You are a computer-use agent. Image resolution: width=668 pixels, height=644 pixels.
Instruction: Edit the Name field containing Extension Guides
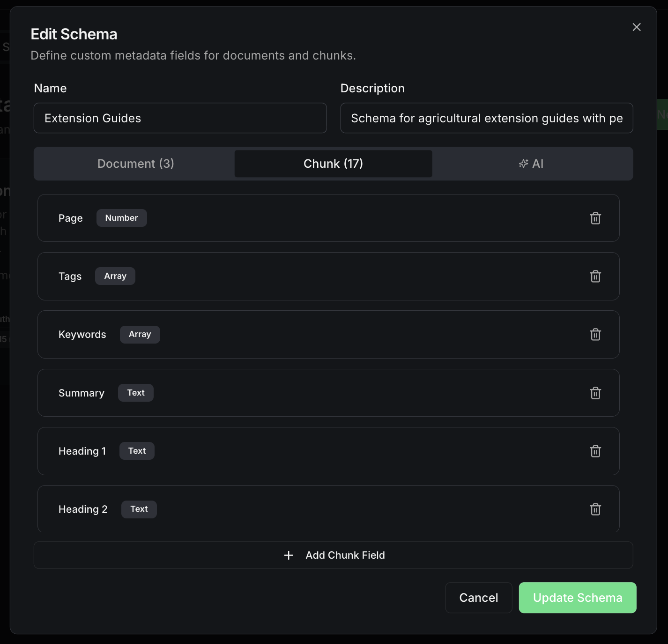point(180,118)
